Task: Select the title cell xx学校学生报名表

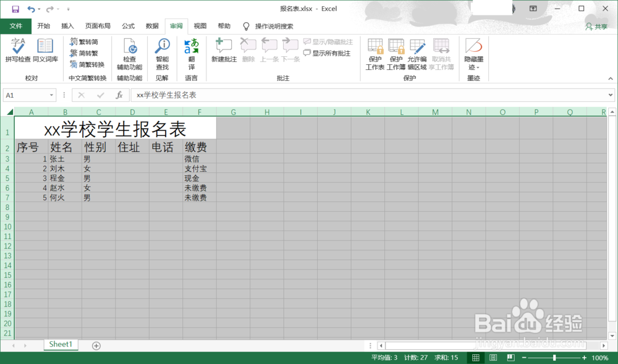Action: (116, 128)
